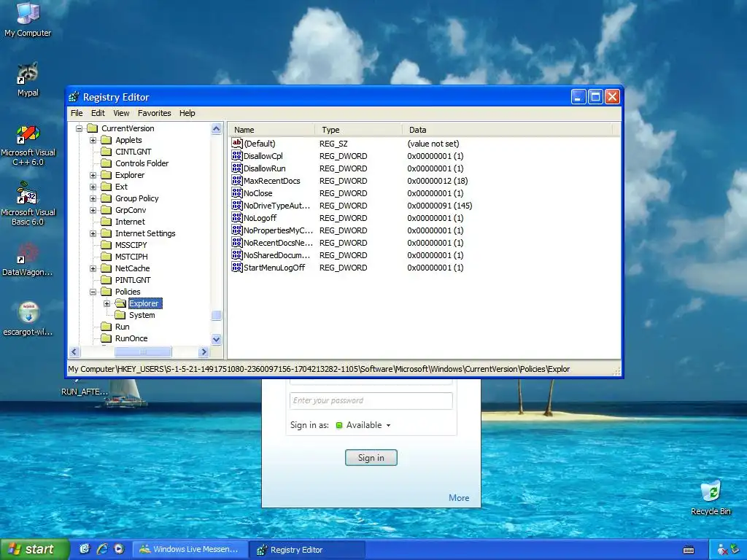
Task: Open the View menu
Action: pos(121,113)
